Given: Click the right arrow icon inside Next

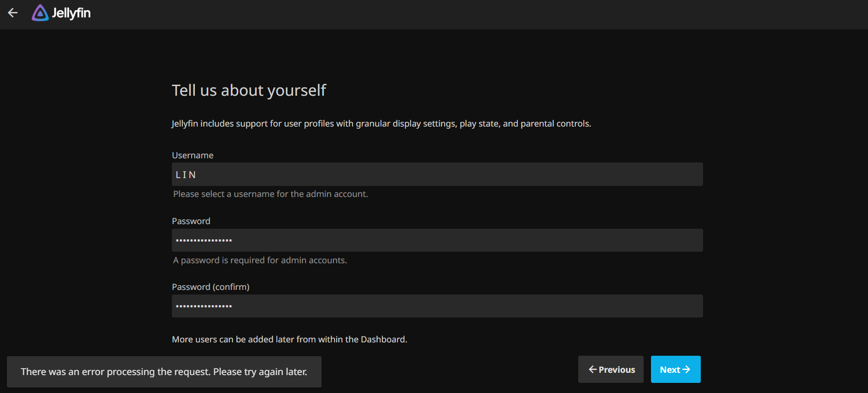Looking at the screenshot, I should pyautogui.click(x=686, y=370).
